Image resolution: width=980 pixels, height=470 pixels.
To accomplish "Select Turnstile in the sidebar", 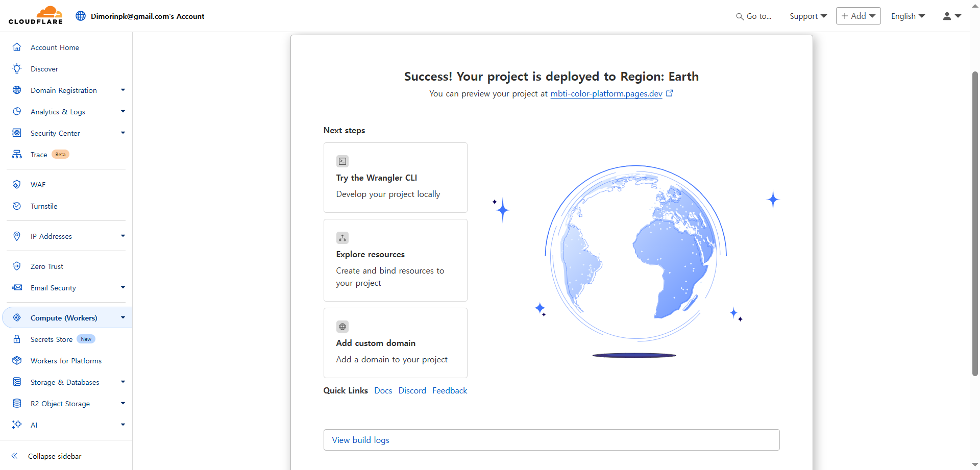I will pyautogui.click(x=44, y=206).
